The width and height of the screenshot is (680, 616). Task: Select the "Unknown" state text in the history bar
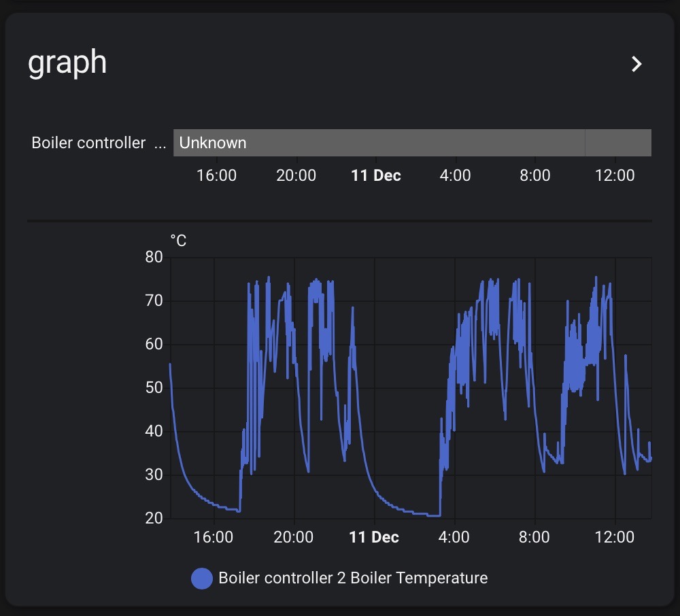213,143
